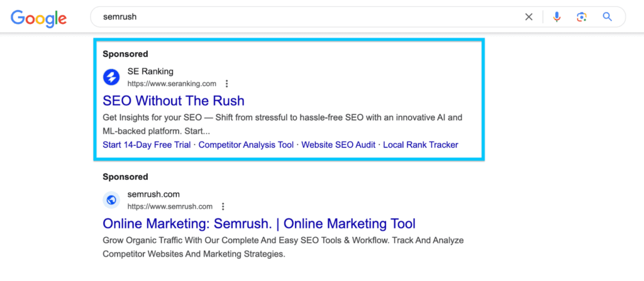This screenshot has width=644, height=281.
Task: Clear the search query with the X
Action: pyautogui.click(x=529, y=17)
